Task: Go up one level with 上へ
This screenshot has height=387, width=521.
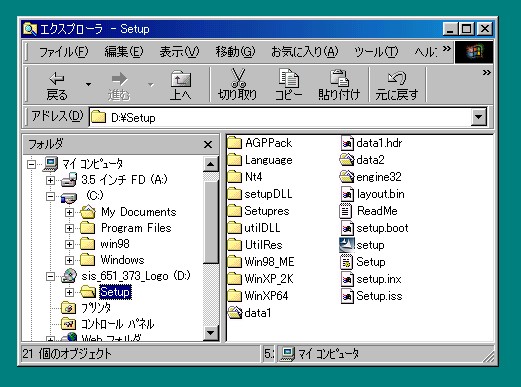Action: [180, 86]
